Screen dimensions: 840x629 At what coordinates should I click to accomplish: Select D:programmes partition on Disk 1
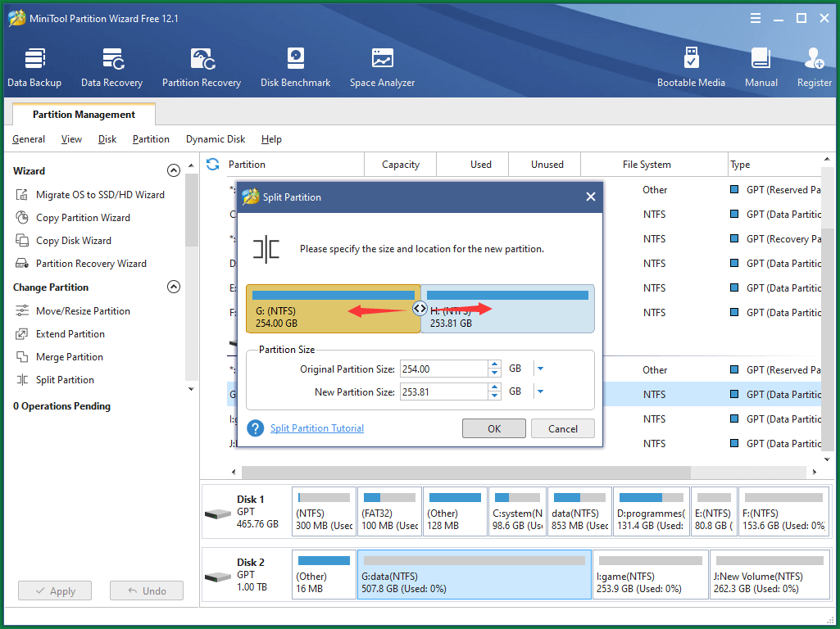click(x=651, y=511)
